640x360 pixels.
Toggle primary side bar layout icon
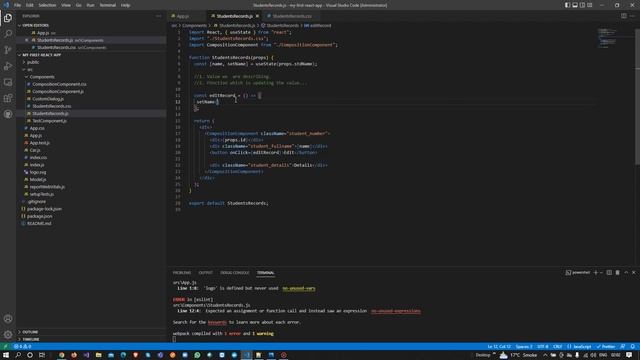[x=567, y=5]
